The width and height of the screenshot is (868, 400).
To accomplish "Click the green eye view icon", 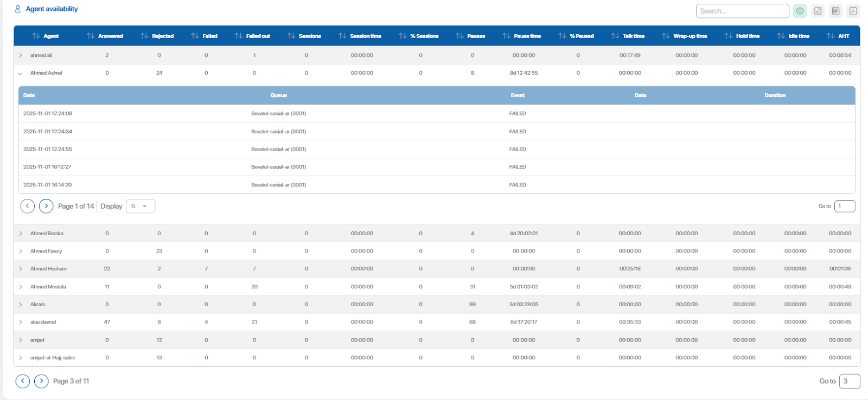I will point(800,11).
